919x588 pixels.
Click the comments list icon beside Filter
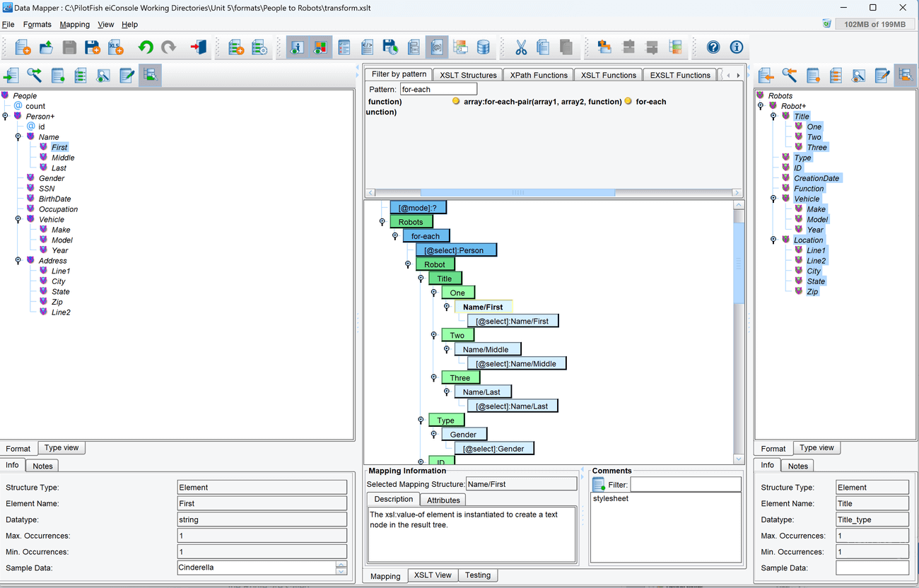point(599,484)
